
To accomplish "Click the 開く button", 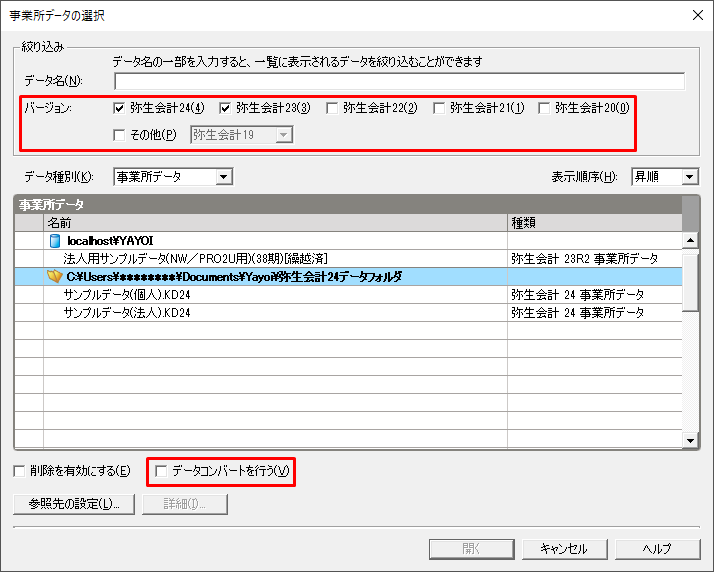I will click(471, 549).
